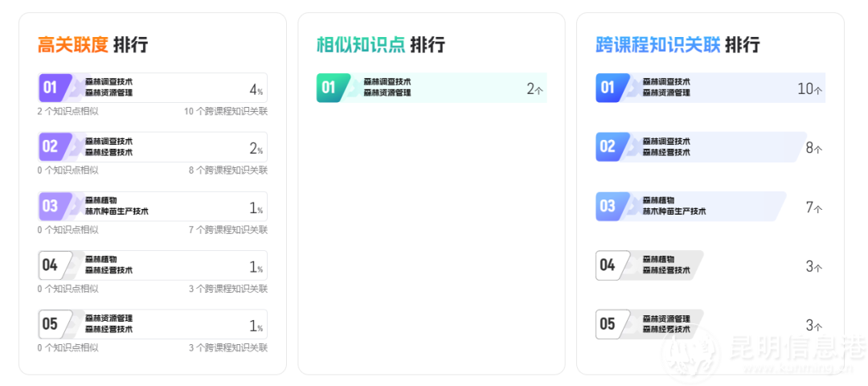868x386 pixels.
Task: Click the 2个 count in 相似知识点 ranking
Action: [534, 89]
